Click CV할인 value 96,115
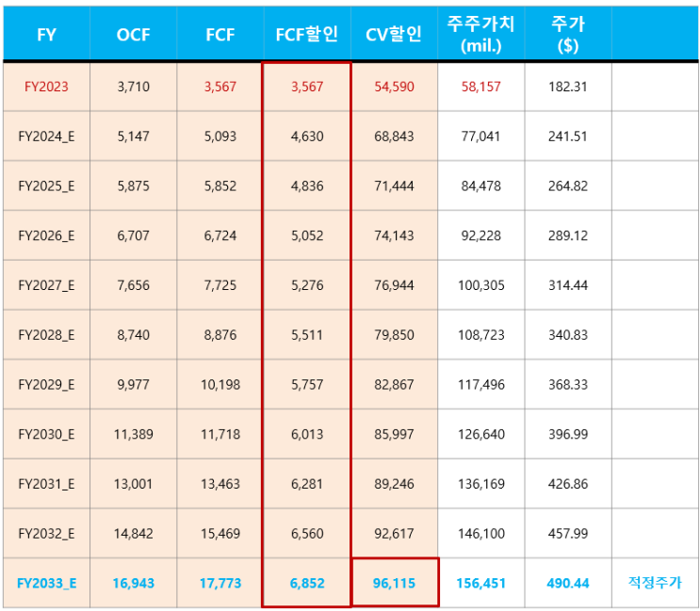 point(394,583)
